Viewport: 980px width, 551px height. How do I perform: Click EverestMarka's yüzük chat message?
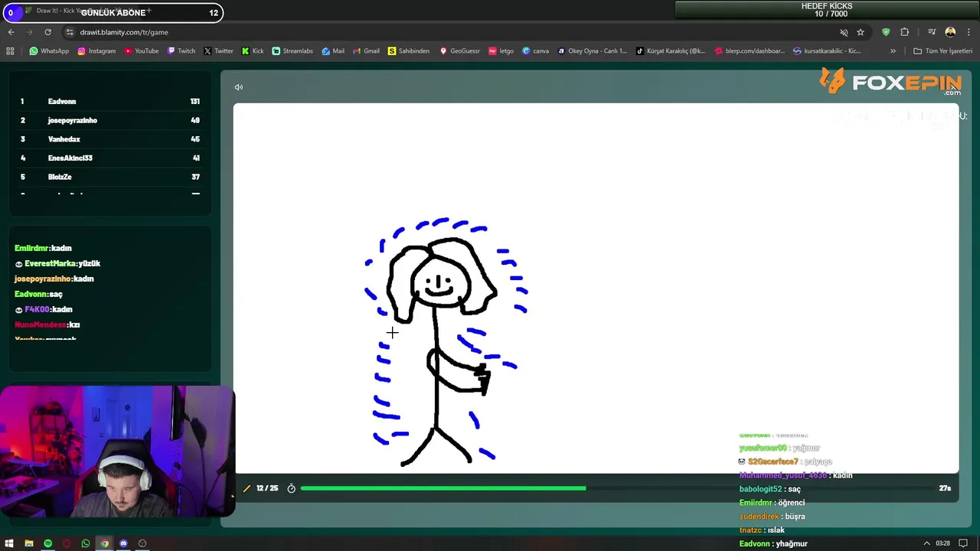click(x=57, y=263)
